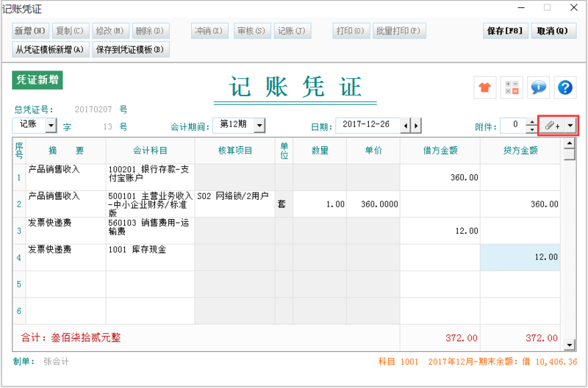Click 保存到凭证模板(B) button
This screenshot has width=588, height=388.
tap(131, 49)
